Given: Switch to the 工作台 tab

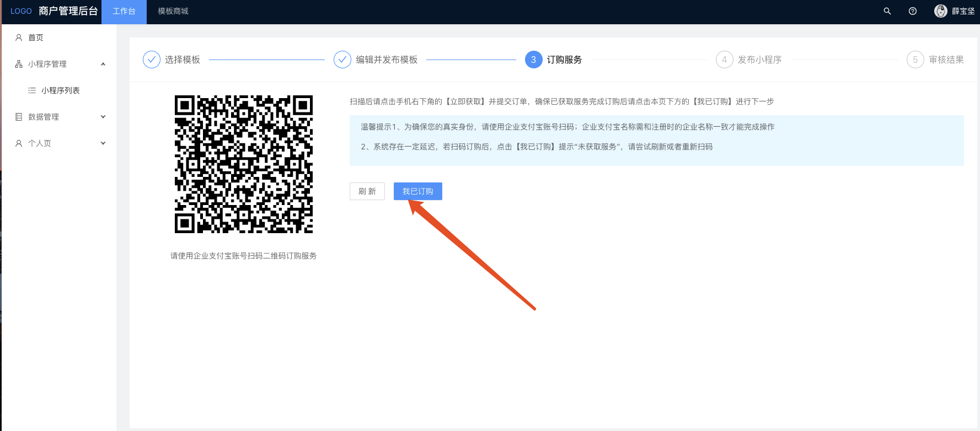Looking at the screenshot, I should 124,12.
